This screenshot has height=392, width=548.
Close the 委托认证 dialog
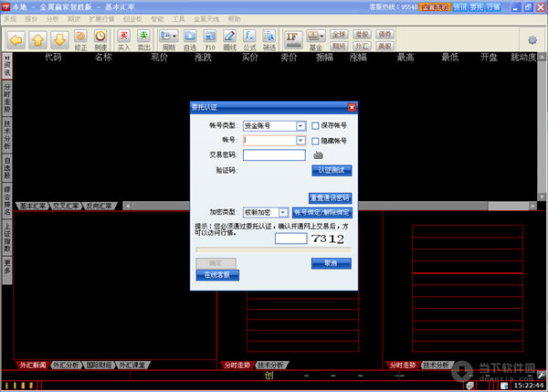pyautogui.click(x=352, y=107)
